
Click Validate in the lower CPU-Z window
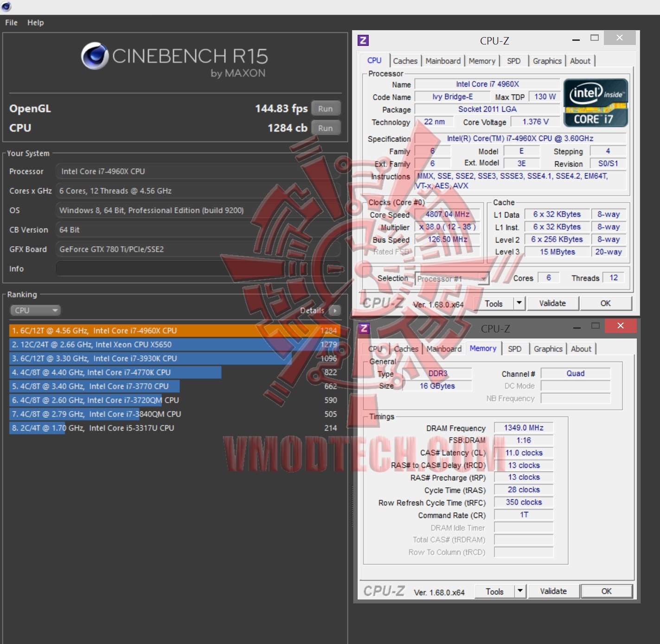[553, 591]
